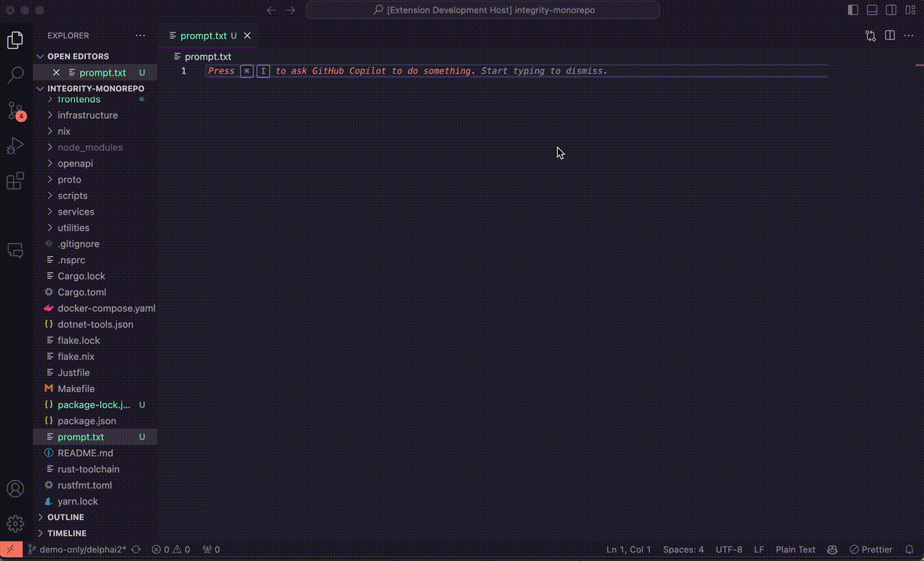Image resolution: width=924 pixels, height=561 pixels.
Task: Open the Search view in activity bar
Action: click(x=15, y=74)
